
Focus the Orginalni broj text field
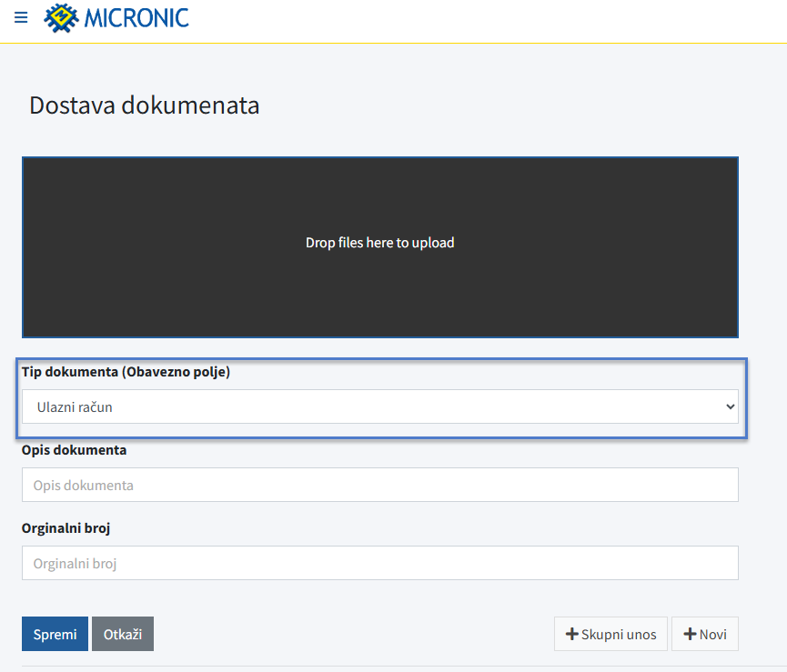(x=379, y=563)
